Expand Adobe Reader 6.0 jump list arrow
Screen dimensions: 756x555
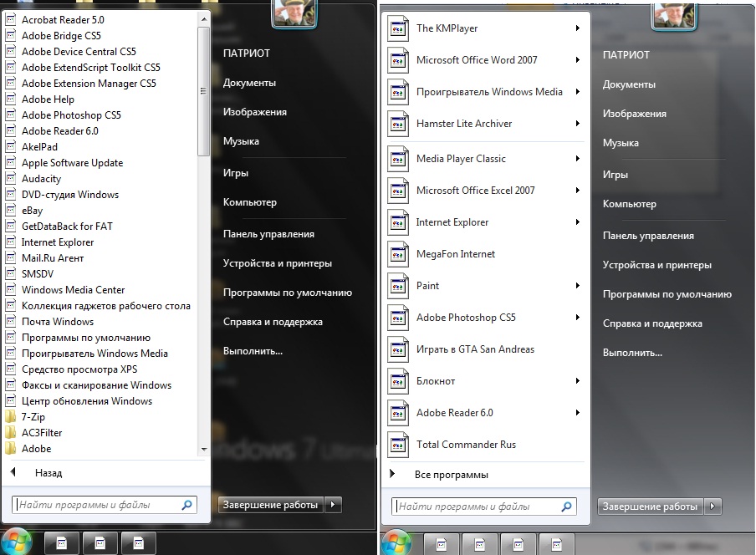pyautogui.click(x=578, y=413)
